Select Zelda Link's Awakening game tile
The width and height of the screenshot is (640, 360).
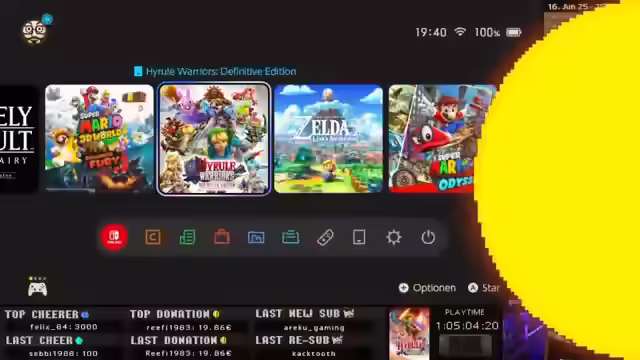[x=329, y=138]
